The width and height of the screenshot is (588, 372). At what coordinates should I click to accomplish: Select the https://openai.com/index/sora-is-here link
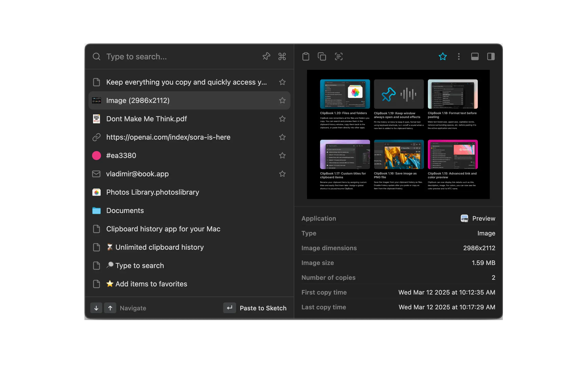(168, 137)
